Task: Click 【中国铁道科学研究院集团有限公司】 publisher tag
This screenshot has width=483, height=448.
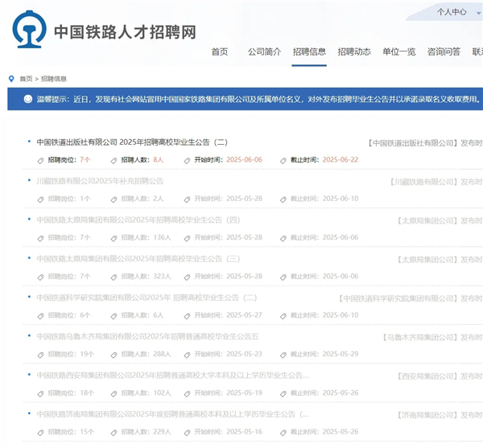Action: [398, 298]
